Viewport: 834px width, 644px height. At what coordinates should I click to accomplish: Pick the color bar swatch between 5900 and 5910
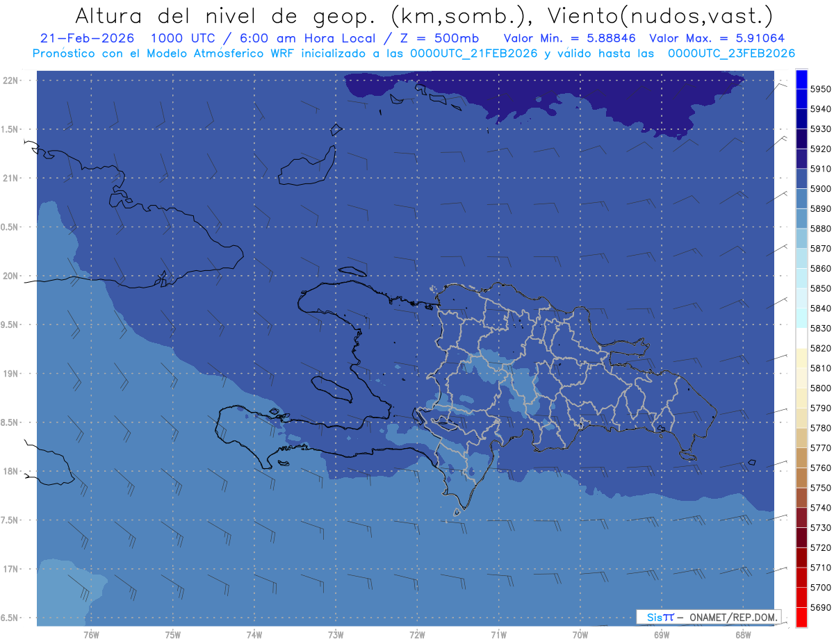(x=801, y=179)
